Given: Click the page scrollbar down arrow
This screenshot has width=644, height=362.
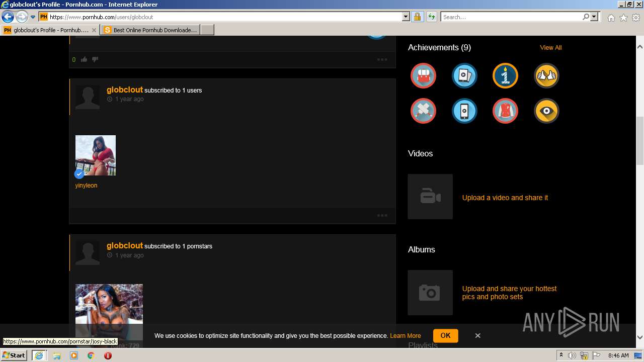Looking at the screenshot, I should (x=640, y=337).
